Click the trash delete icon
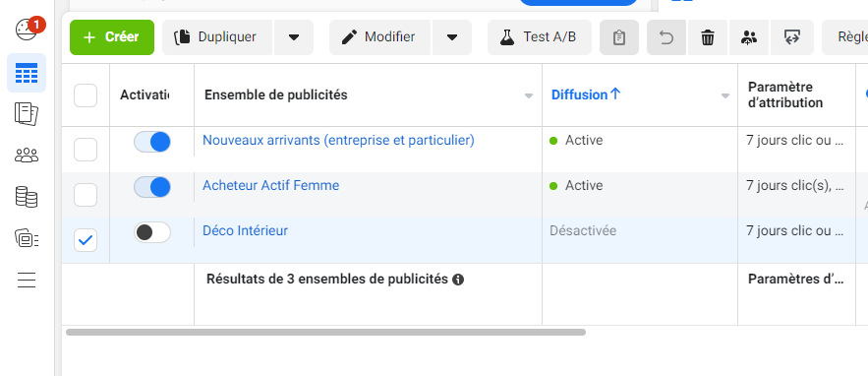The height and width of the screenshot is (376, 868). tap(708, 37)
